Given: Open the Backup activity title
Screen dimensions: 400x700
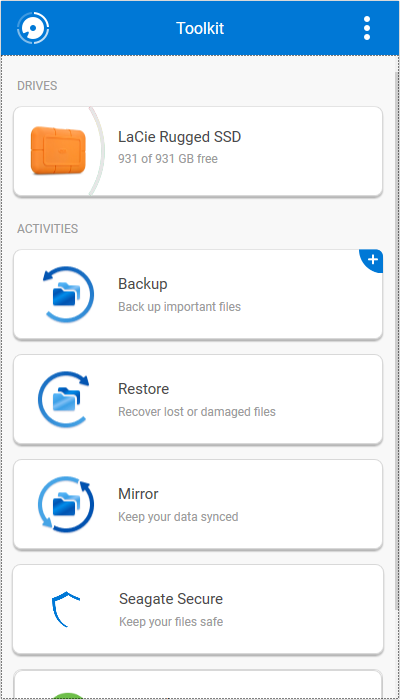Looking at the screenshot, I should pyautogui.click(x=142, y=283).
